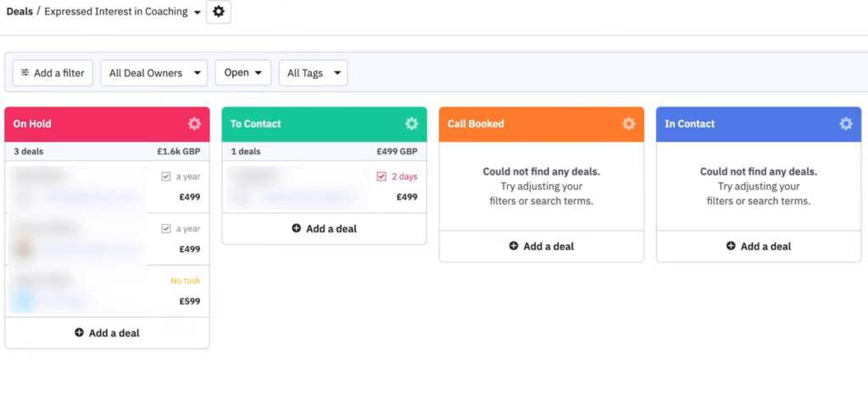Click Add a deal under To Contact
The image size is (868, 413).
pyautogui.click(x=324, y=228)
